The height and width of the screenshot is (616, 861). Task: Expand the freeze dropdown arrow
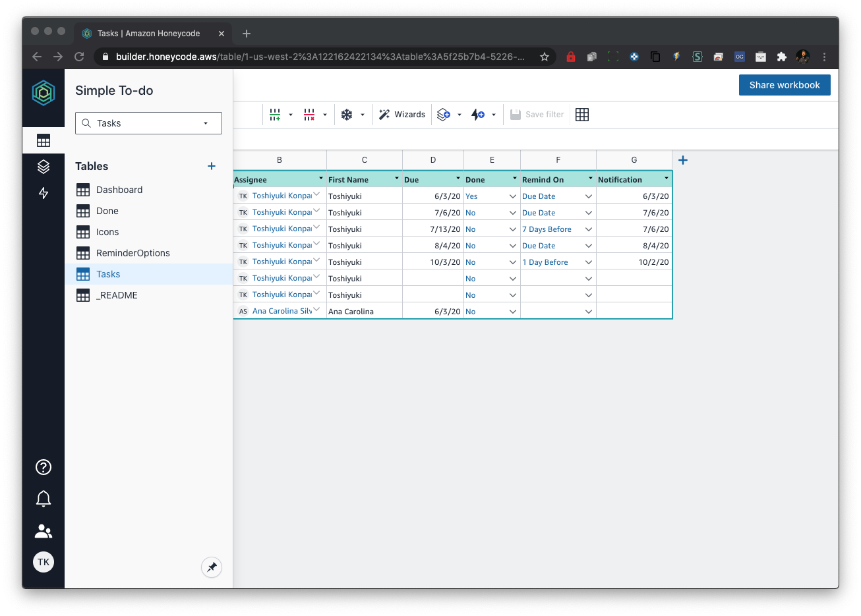click(x=363, y=115)
